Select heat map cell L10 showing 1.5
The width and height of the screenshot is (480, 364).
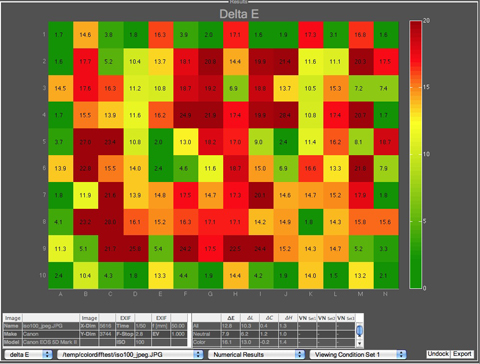pyautogui.click(x=336, y=275)
